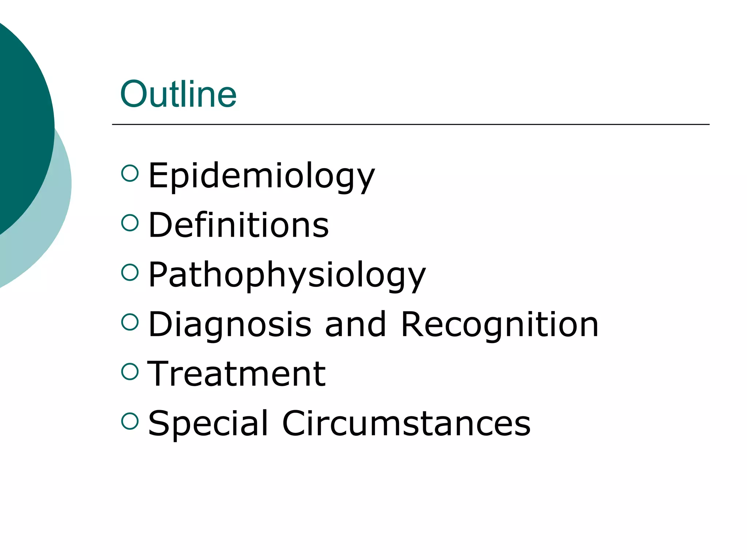Click the empty area below Special Circumstances

401,496
